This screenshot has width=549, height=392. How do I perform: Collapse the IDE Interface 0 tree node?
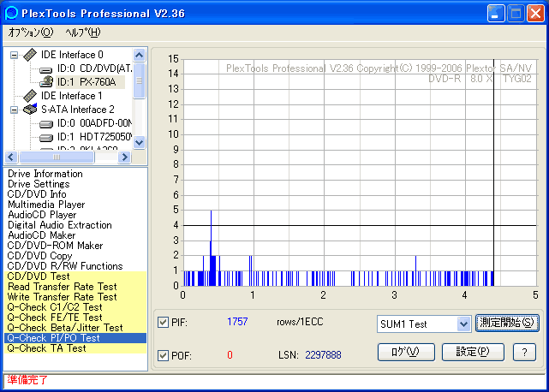point(14,56)
